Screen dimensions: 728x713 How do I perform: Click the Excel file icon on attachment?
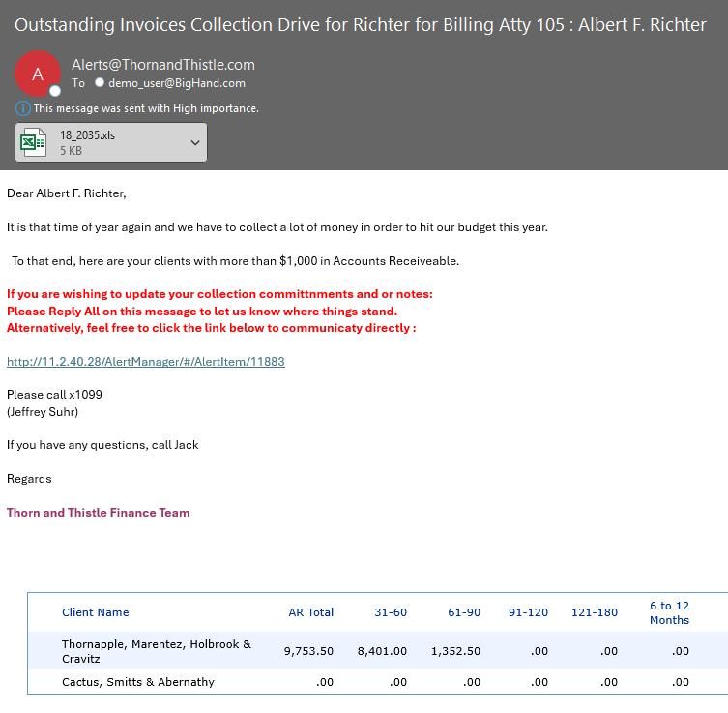pos(34,143)
